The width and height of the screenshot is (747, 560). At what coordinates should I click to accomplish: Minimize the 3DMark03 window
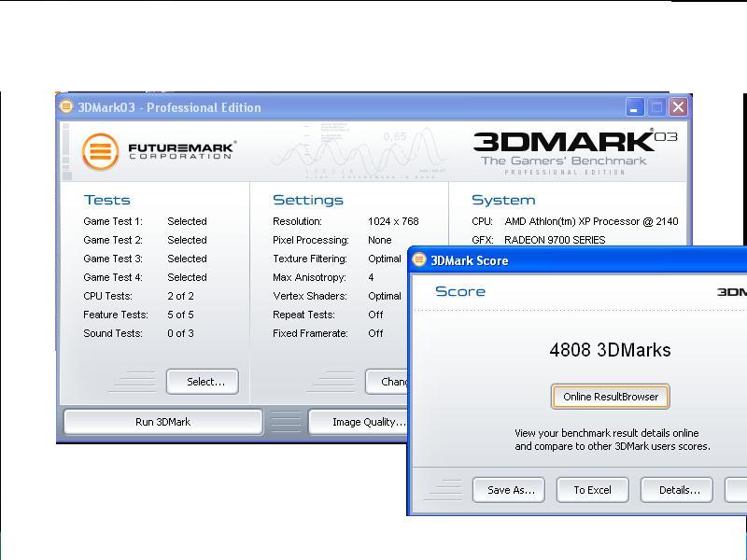(x=635, y=107)
